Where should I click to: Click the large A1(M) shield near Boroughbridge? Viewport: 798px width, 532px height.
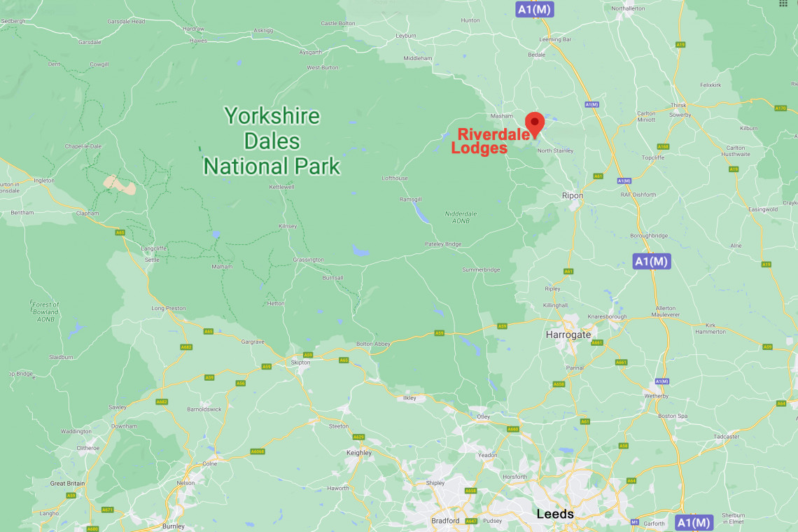click(x=652, y=261)
